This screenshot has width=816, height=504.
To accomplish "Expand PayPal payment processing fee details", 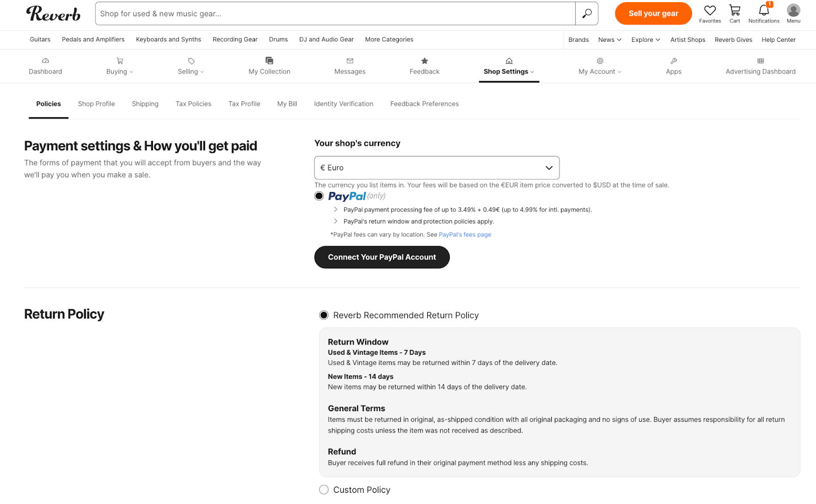I will point(336,209).
